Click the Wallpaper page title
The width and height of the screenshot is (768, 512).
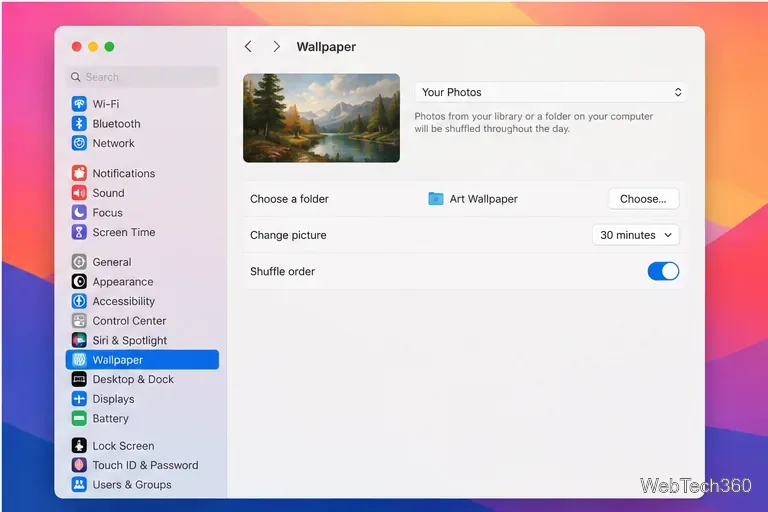(x=326, y=47)
